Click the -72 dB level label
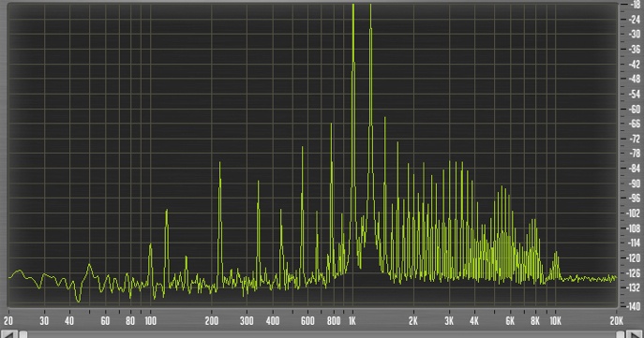The image size is (644, 338). (634, 139)
